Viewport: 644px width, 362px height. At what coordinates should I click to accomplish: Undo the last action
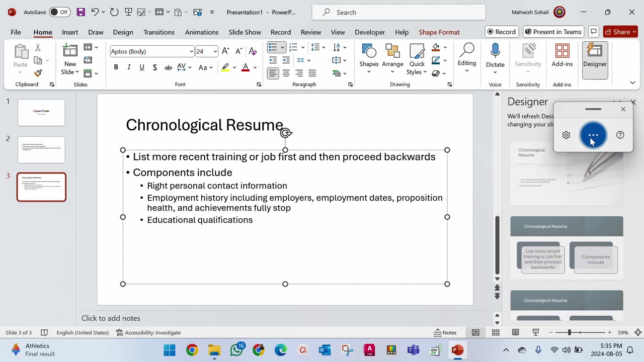click(x=95, y=12)
